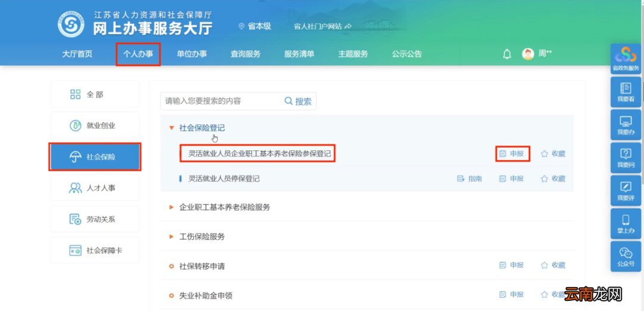Open 主题服务 navigation tab

click(x=353, y=54)
